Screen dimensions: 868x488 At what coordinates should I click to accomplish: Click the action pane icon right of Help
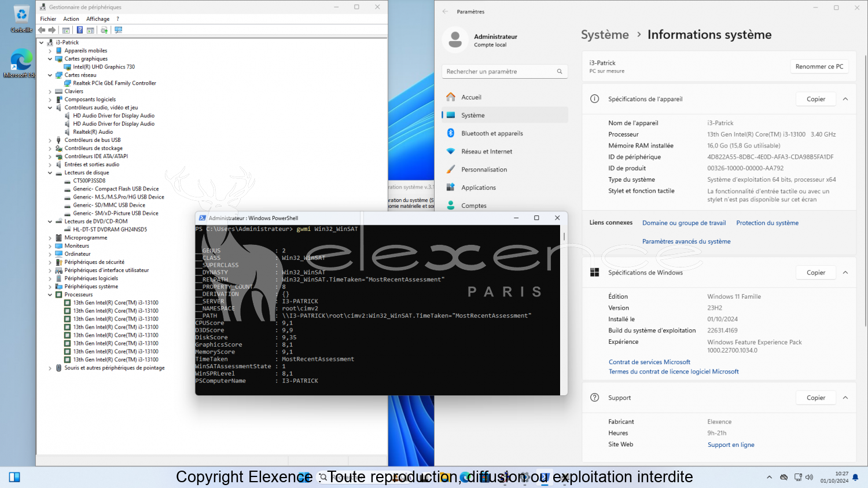tap(90, 30)
